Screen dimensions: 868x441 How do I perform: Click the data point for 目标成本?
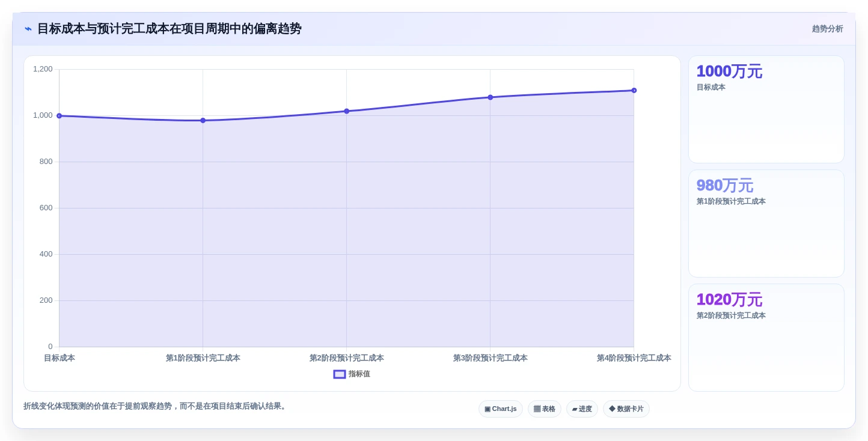pos(59,116)
